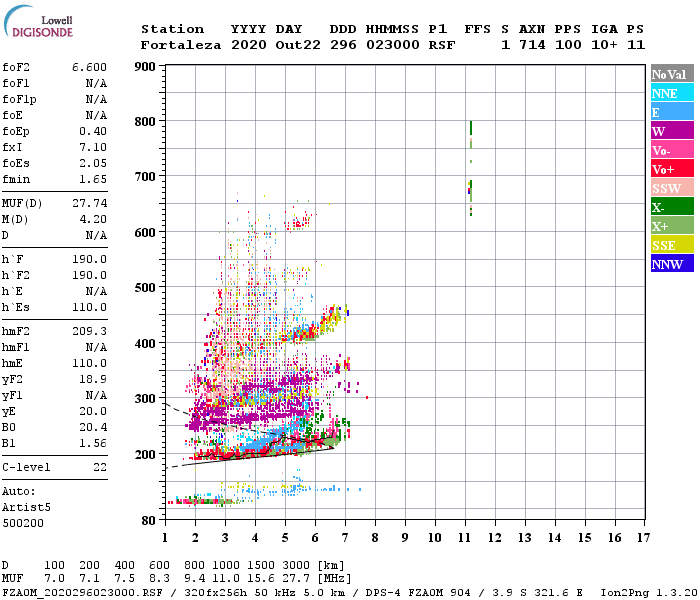The image size is (700, 600).
Task: Click the 500200 code under Artist5
Action: (23, 523)
